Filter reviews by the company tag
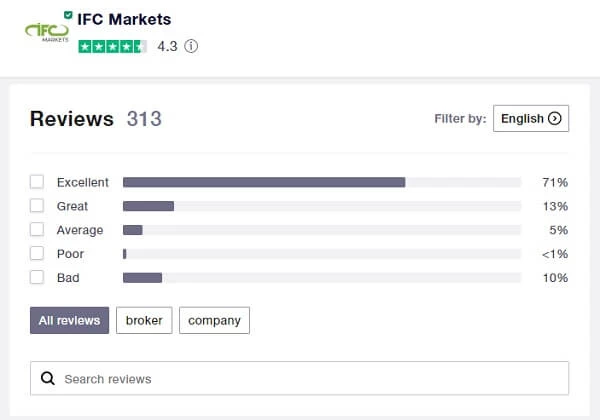This screenshot has width=600, height=420. point(214,321)
